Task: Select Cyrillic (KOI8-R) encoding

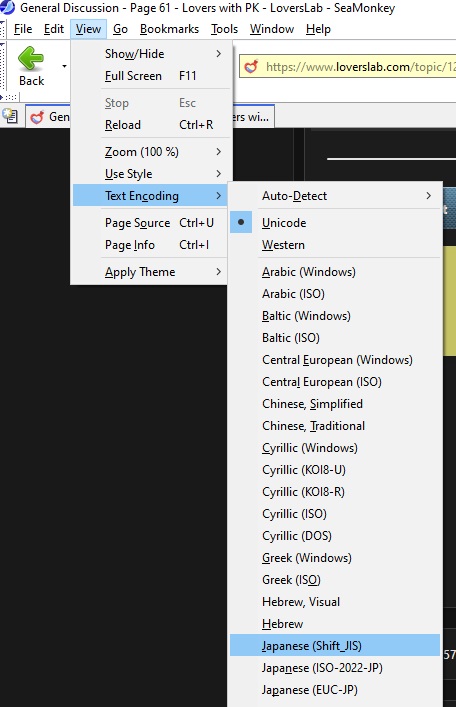Action: pyautogui.click(x=335, y=492)
